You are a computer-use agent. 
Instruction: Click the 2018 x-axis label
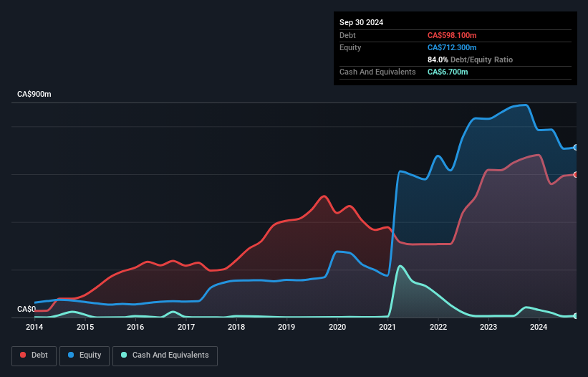(236, 327)
